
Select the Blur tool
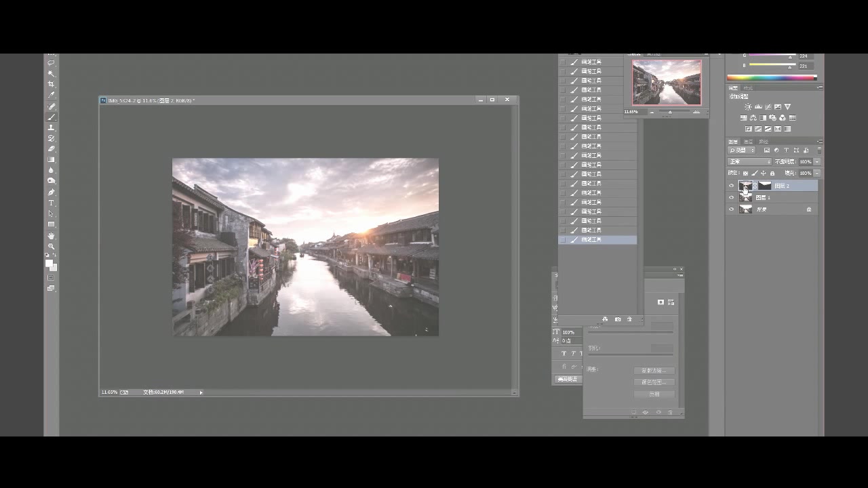point(51,171)
